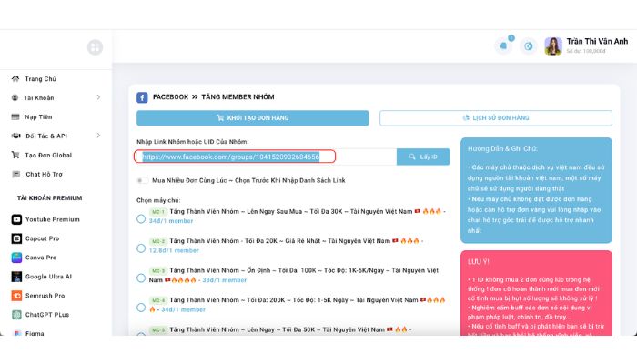This screenshot has width=637, height=364.
Task: Select the MC-3 server radio button
Action: [x=141, y=278]
